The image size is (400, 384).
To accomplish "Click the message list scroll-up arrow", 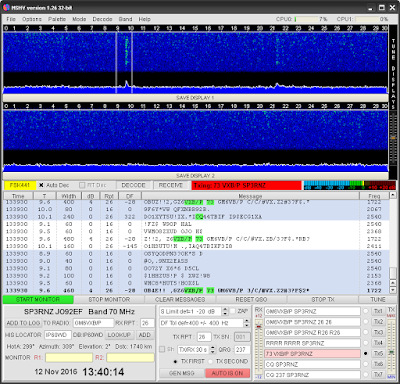I will 393,195.
